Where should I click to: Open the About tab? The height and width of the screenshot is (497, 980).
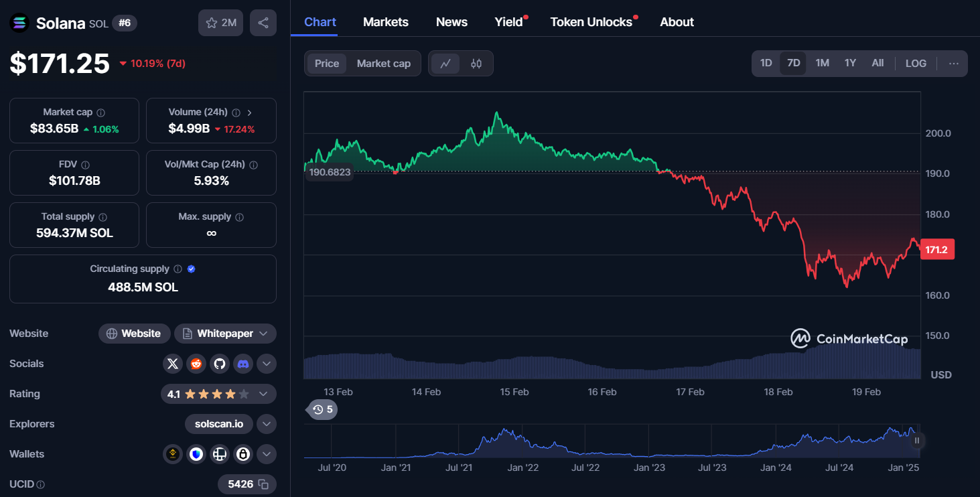point(677,22)
